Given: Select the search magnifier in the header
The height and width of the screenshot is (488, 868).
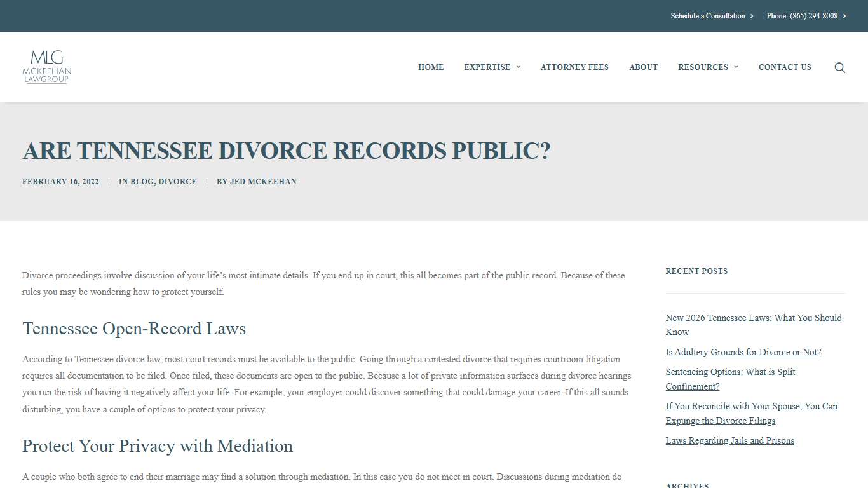Looking at the screenshot, I should coord(839,67).
